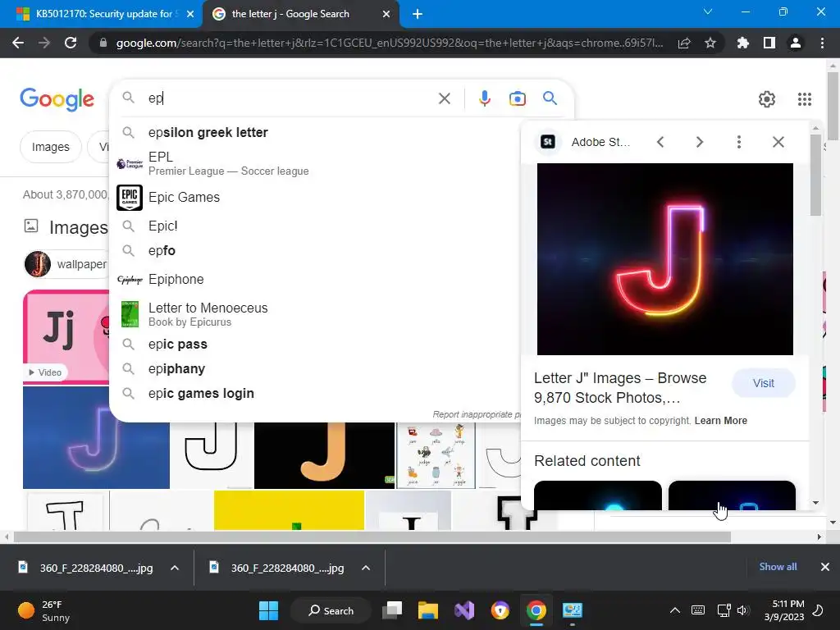Go back in browser history
Image resolution: width=840 pixels, height=630 pixels.
pos(18,43)
